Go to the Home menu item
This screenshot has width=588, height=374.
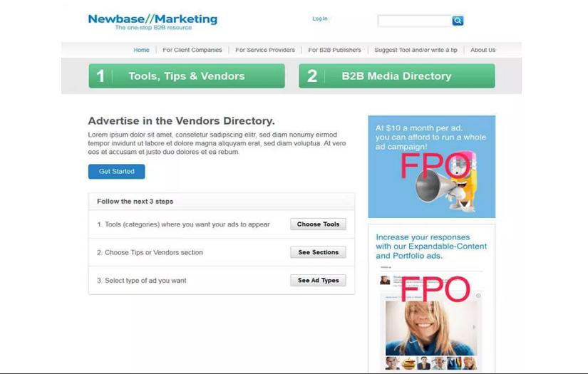pos(141,50)
